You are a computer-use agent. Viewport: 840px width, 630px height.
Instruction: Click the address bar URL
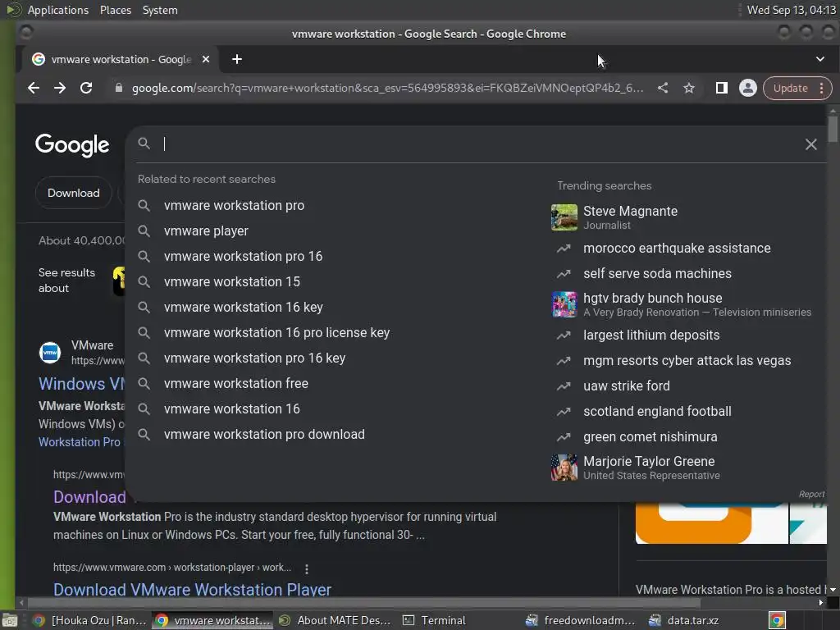coord(387,88)
